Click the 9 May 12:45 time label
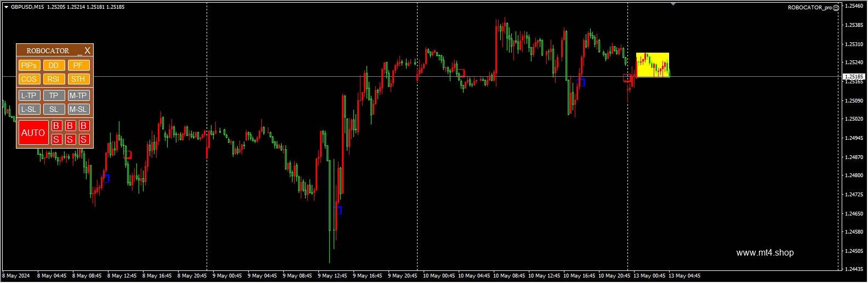This screenshot has height=283, width=868. click(333, 276)
